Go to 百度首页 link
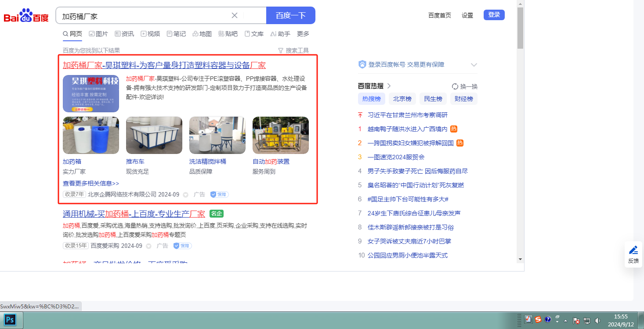644x329 pixels. click(x=440, y=15)
